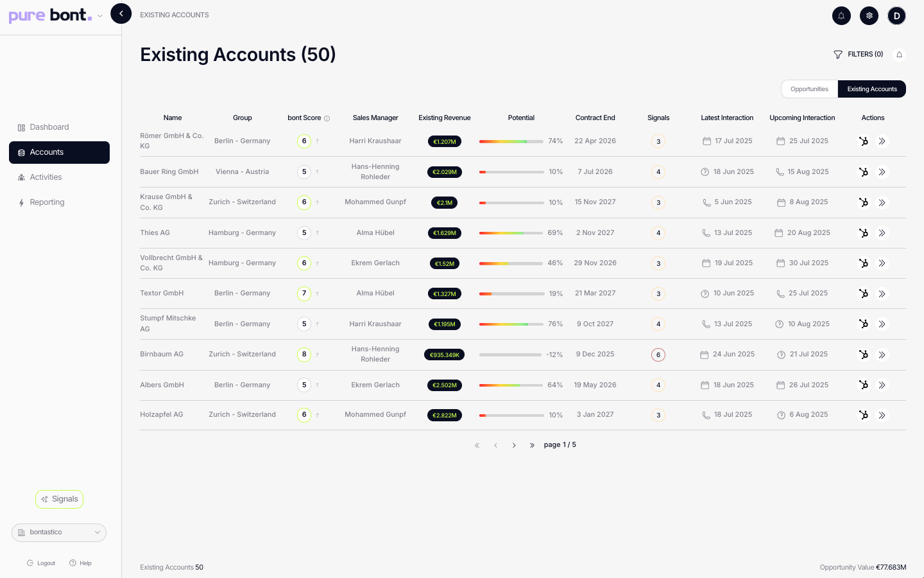924x578 pixels.
Task: Go to Reporting in the sidebar
Action: tap(47, 202)
